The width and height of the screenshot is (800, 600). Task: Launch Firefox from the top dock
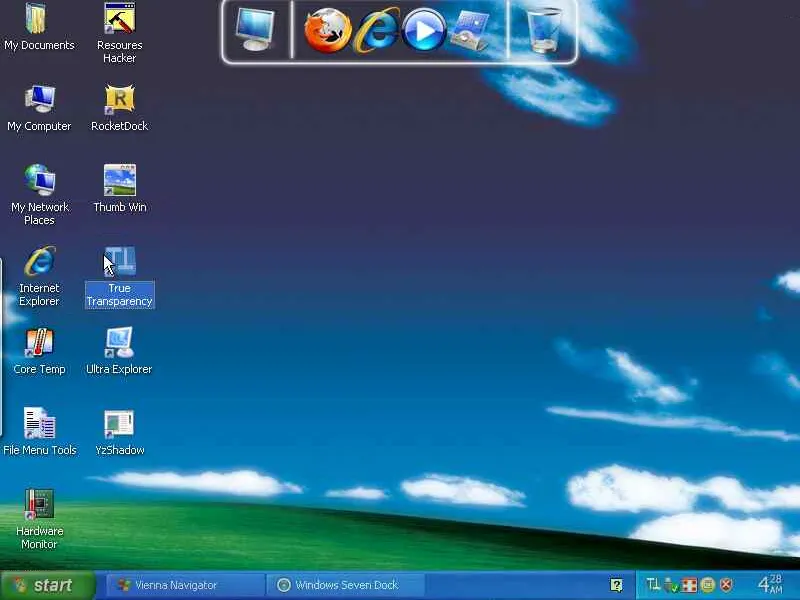coord(328,31)
